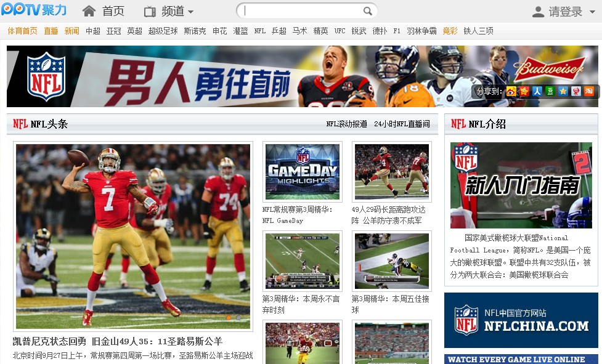Open link NFL常规赛第3周精华: NFL GameDay
The width and height of the screenshot is (602, 364).
point(298,215)
